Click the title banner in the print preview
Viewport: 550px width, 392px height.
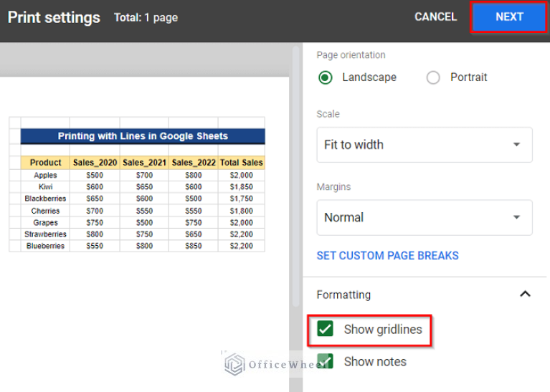(143, 136)
